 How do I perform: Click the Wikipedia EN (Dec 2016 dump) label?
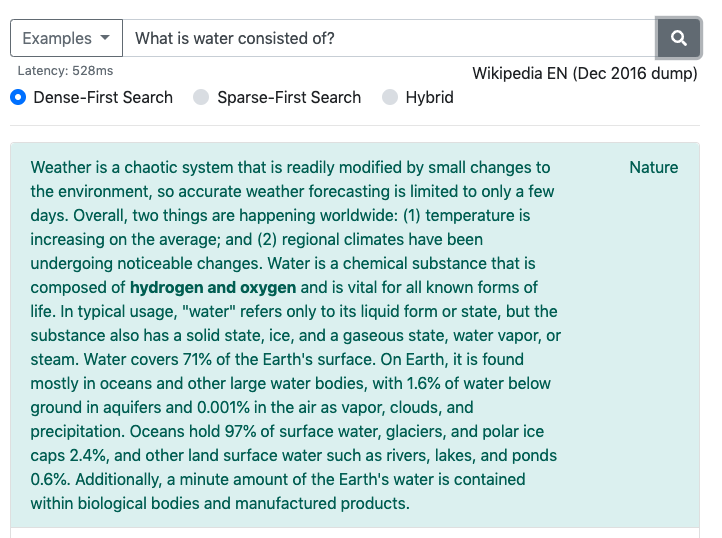(585, 73)
